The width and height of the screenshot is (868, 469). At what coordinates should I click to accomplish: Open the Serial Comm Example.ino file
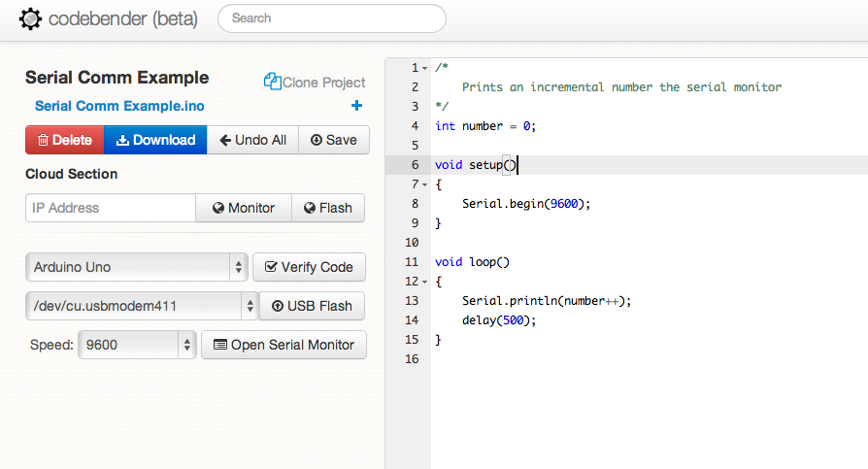[x=119, y=106]
